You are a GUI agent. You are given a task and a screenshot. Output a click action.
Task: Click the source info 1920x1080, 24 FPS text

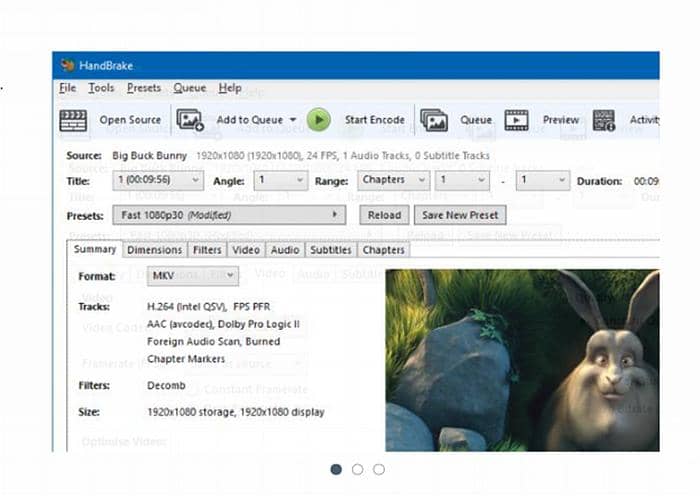343,156
